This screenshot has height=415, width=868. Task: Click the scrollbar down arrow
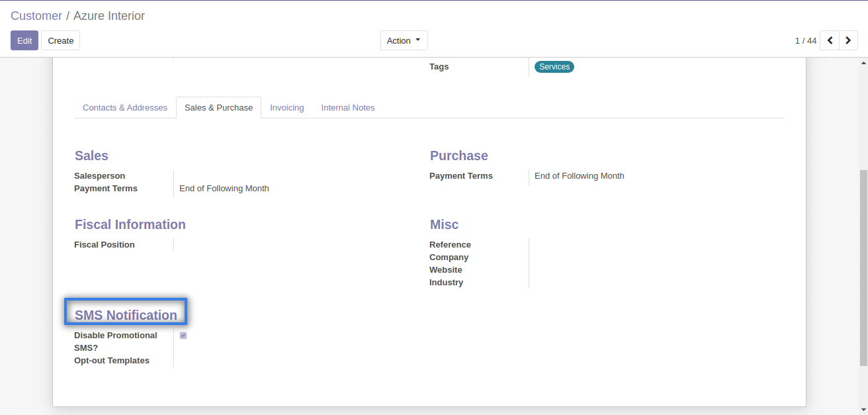tap(863, 409)
